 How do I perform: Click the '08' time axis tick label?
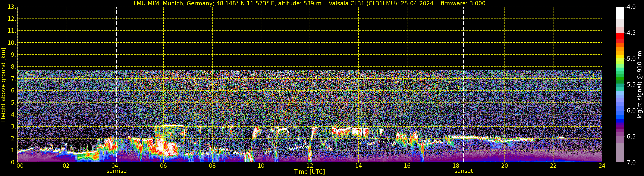pyautogui.click(x=212, y=166)
